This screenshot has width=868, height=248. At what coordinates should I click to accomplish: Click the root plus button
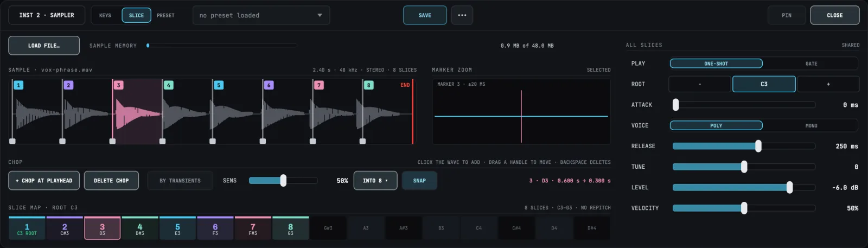(828, 84)
